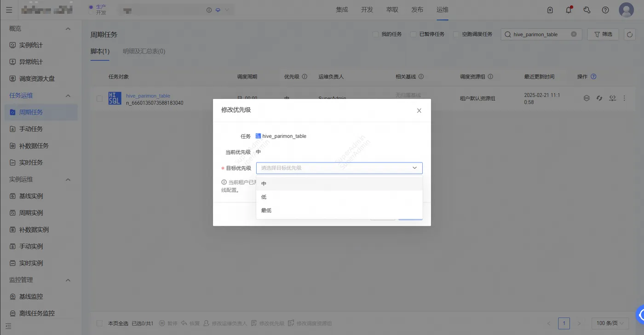Select 周期任务 in the sidebar
Screen dimensions: 644x335
coord(41,112)
